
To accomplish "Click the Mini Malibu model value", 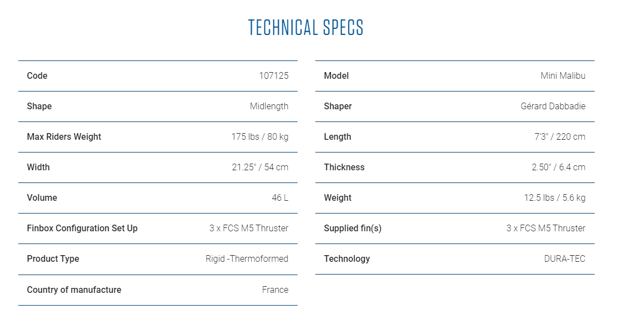I will coord(563,75).
